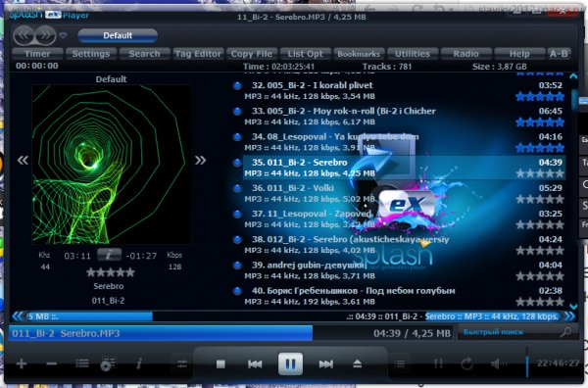Click the -01:27 remaining time display
Image resolution: width=588 pixels, height=388 pixels.
point(141,256)
